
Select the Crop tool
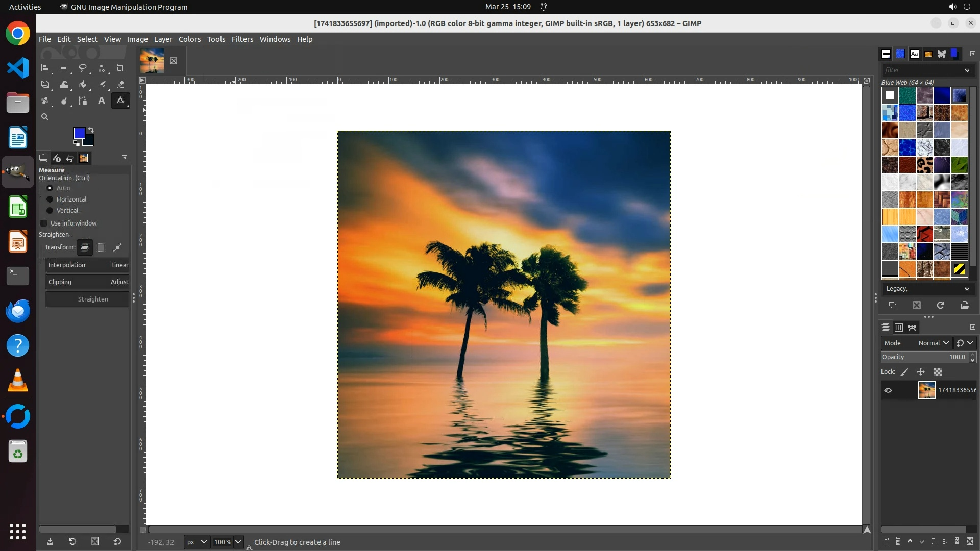coord(120,68)
